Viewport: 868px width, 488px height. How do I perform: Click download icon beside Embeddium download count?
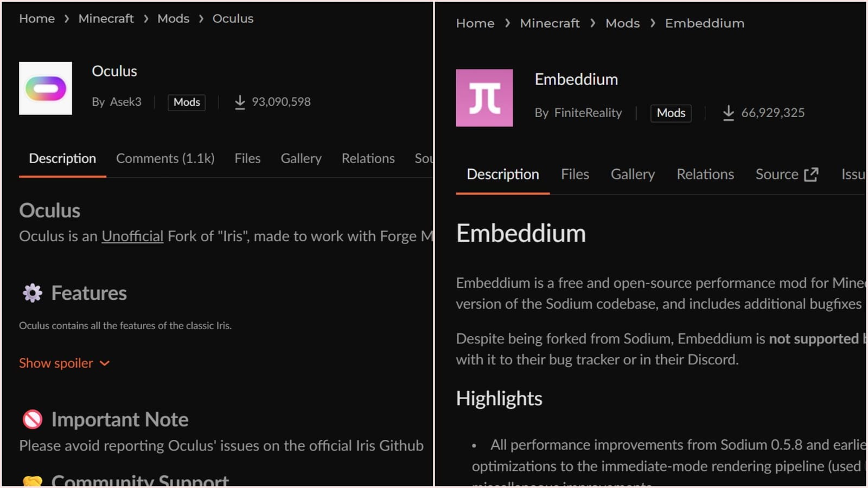pyautogui.click(x=729, y=113)
